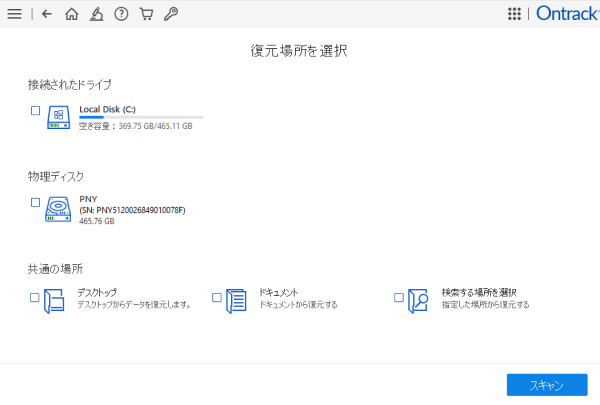The height and width of the screenshot is (405, 600).
Task: Open the grid apps menu icon
Action: [x=514, y=14]
